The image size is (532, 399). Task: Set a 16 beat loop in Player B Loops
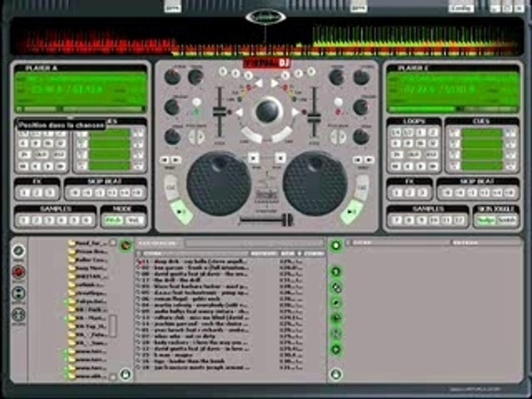pos(421,144)
